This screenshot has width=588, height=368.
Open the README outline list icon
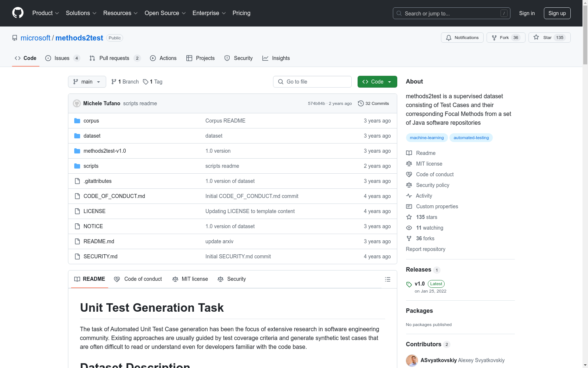pos(387,279)
